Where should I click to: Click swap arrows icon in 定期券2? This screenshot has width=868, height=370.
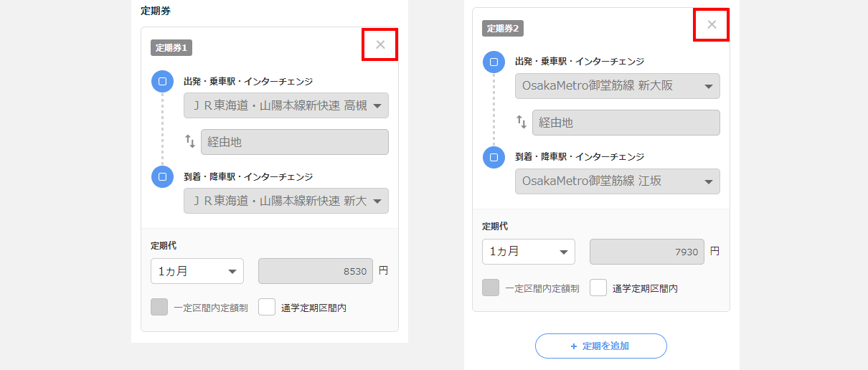coord(522,122)
